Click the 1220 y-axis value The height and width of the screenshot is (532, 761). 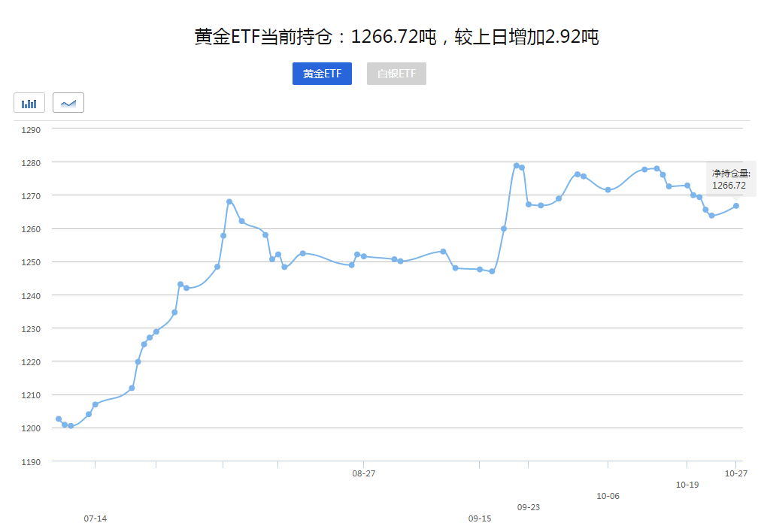pos(31,361)
